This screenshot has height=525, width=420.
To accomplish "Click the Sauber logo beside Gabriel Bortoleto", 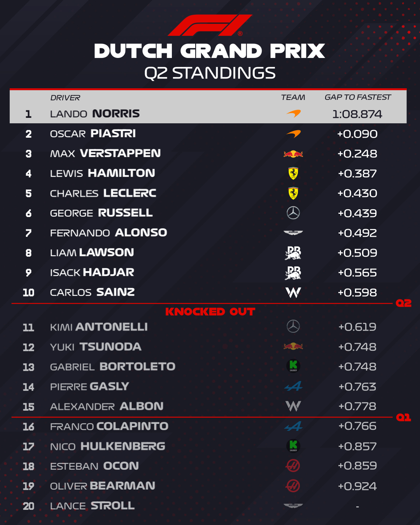I will [x=293, y=366].
